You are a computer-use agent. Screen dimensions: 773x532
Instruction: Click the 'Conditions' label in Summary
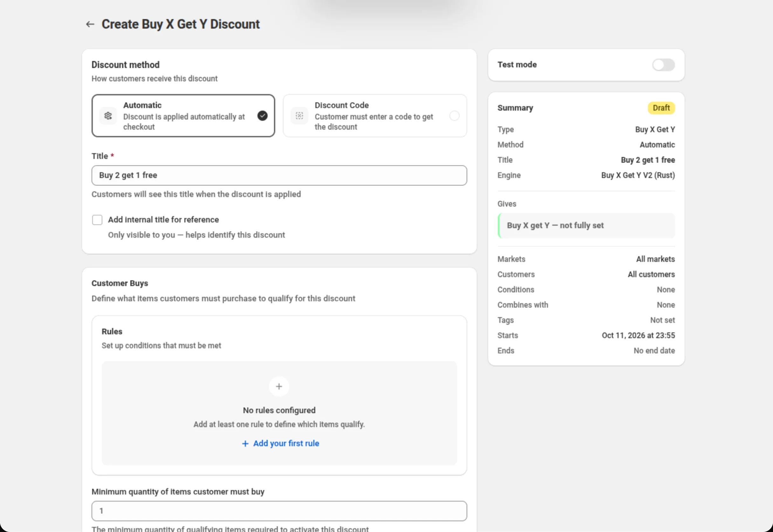[x=516, y=290]
